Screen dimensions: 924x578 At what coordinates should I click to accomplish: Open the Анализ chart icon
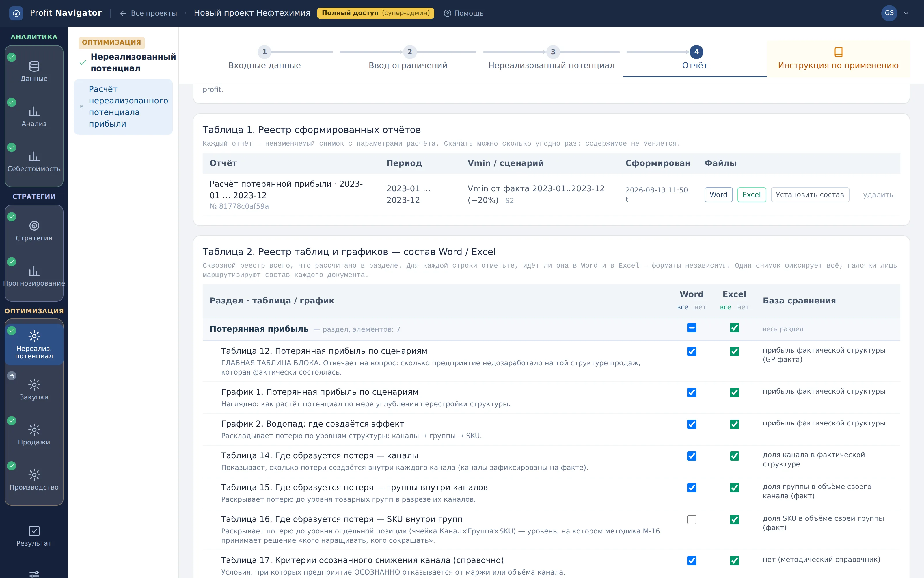click(x=34, y=111)
